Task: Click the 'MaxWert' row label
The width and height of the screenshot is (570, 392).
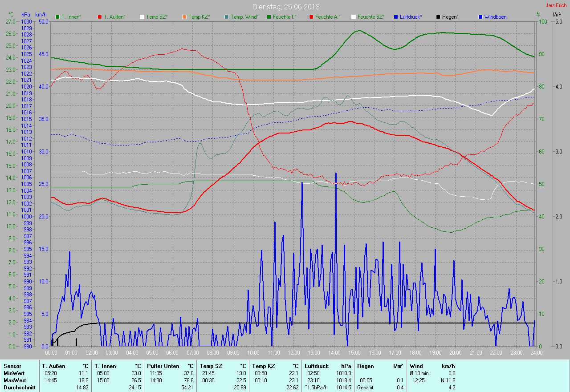Action: (x=15, y=380)
